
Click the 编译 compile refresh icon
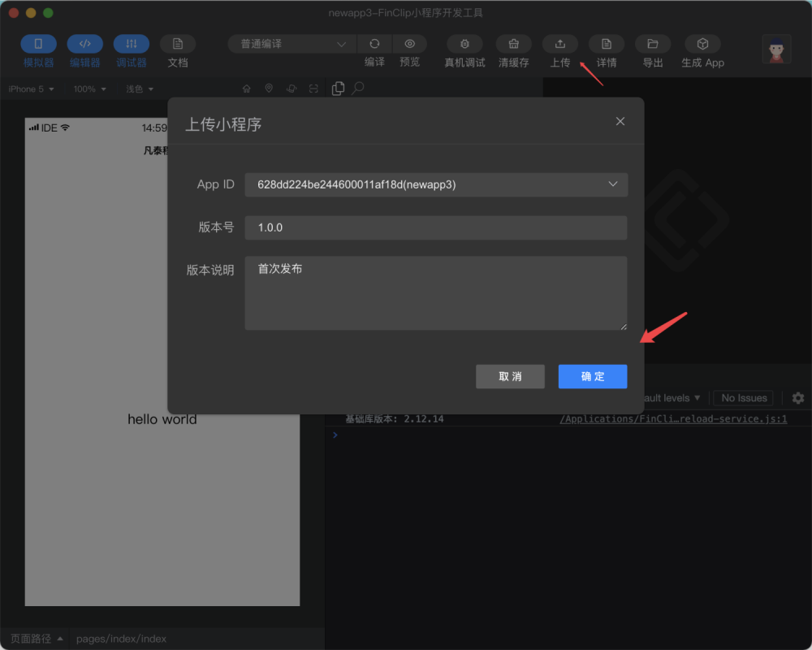click(374, 44)
